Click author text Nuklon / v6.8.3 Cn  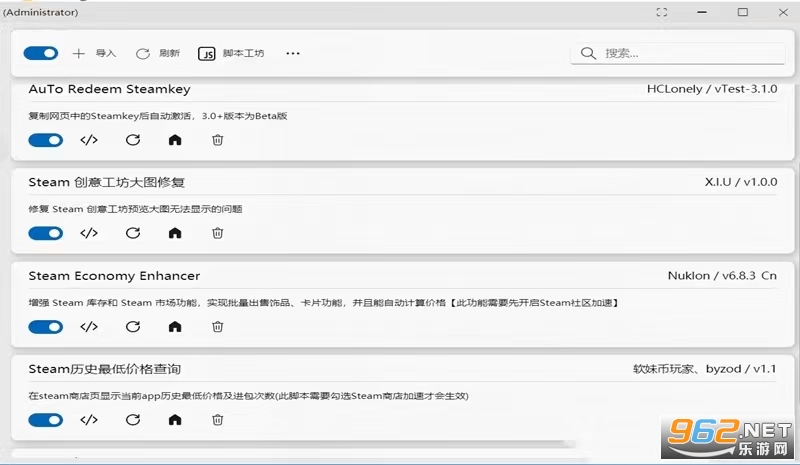(722, 276)
